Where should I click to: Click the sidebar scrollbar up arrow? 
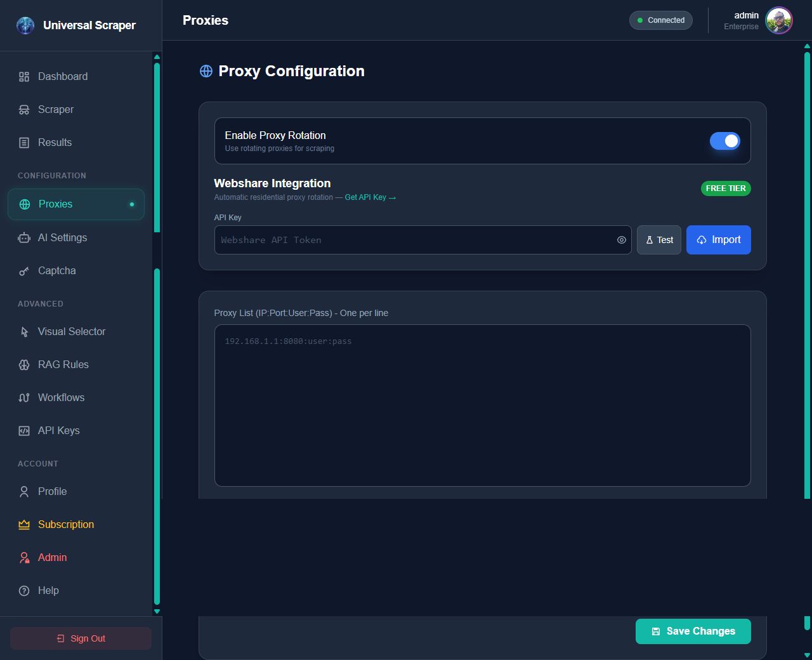[157, 57]
